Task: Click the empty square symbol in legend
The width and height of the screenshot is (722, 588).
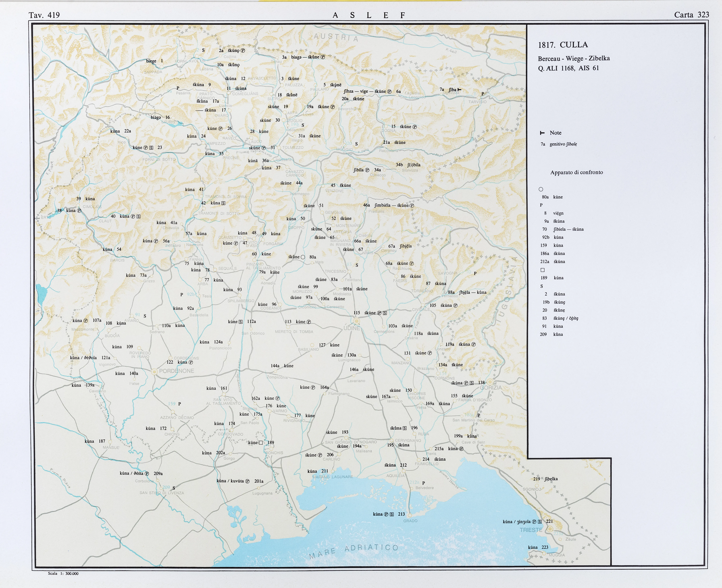Action: click(x=542, y=270)
